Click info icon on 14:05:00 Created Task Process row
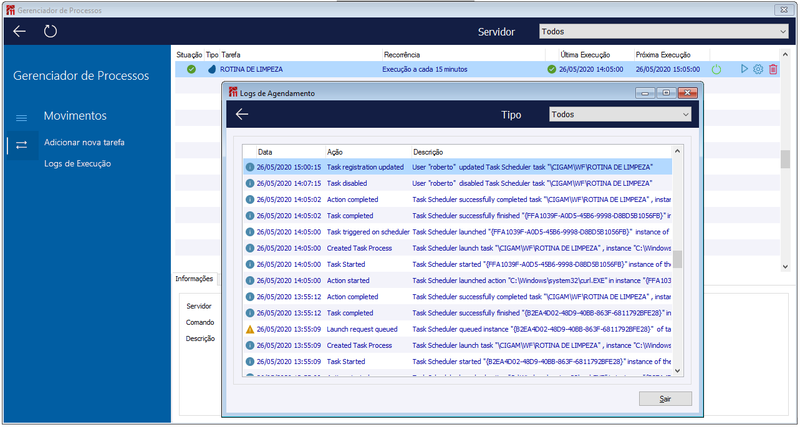 [x=250, y=248]
